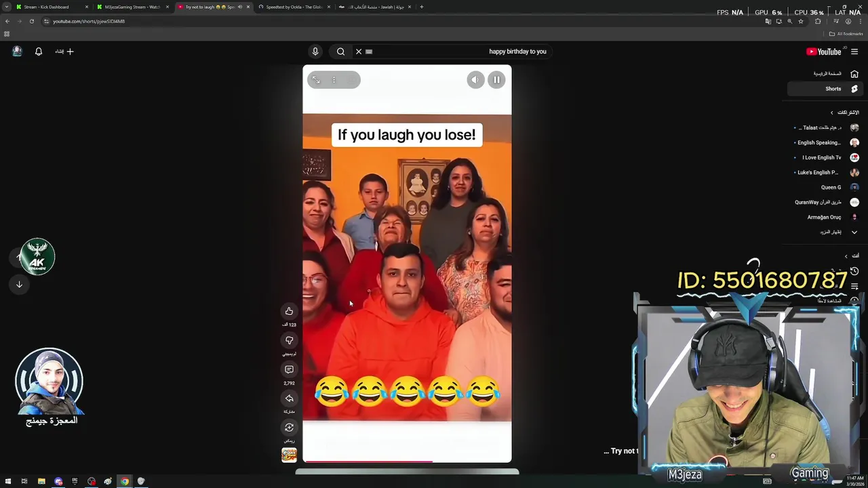Expand the Subscriptions section header
Viewport: 868px width, 488px height.
point(844,113)
